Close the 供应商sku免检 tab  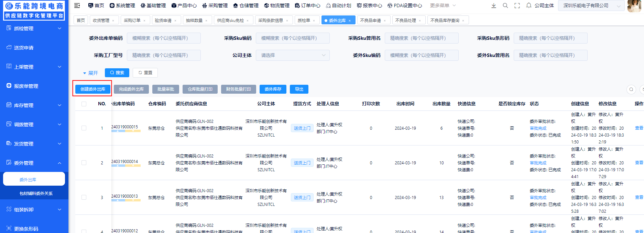(248, 21)
